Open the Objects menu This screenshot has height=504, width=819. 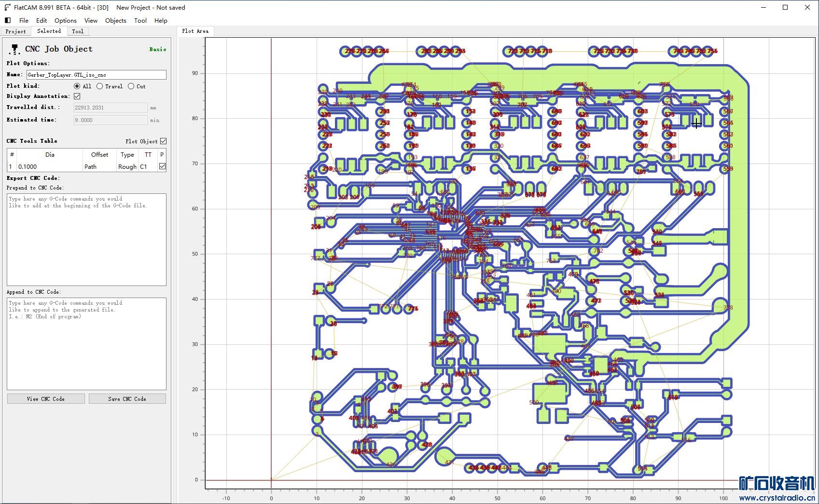pyautogui.click(x=115, y=20)
